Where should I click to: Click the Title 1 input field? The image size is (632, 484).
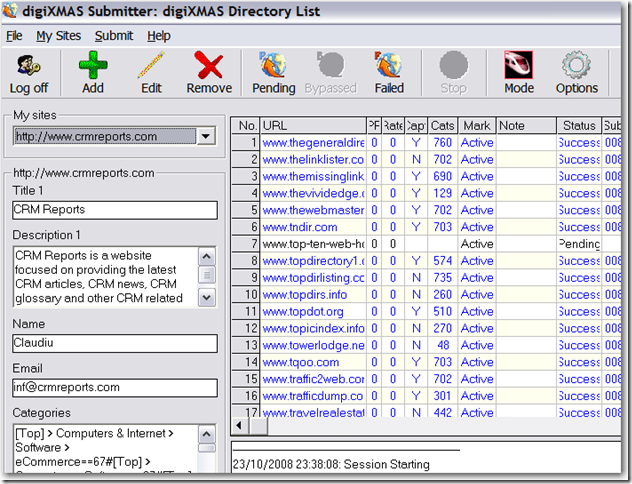115,210
